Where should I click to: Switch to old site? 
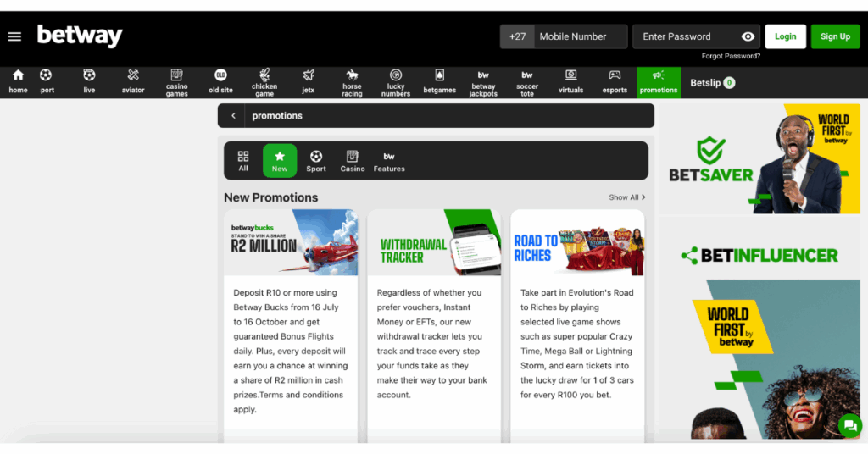220,82
